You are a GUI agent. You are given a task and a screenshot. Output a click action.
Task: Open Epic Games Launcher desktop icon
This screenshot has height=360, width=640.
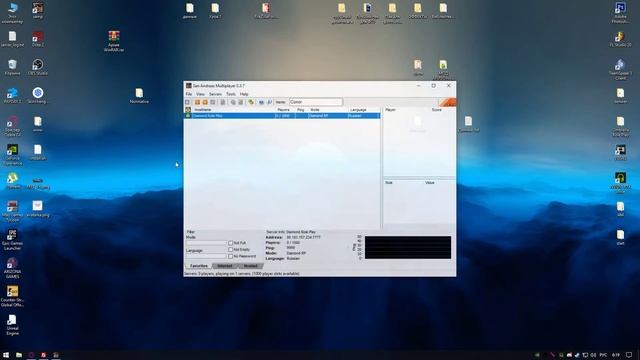point(12,239)
